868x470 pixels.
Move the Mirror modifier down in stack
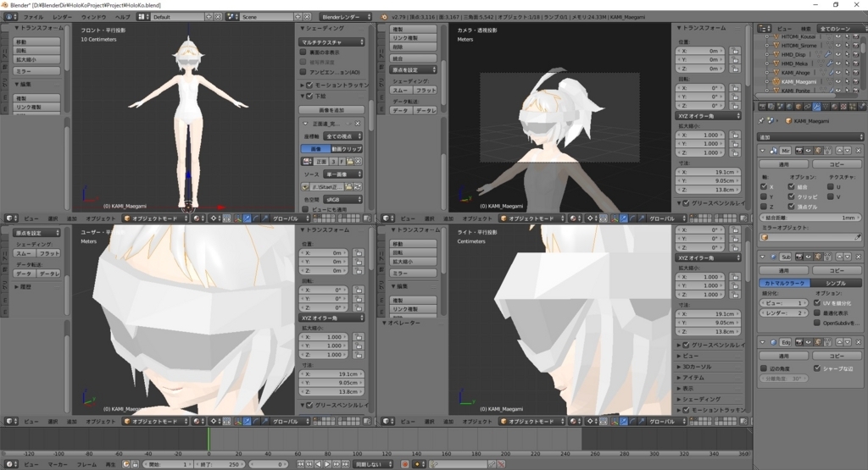click(x=848, y=151)
